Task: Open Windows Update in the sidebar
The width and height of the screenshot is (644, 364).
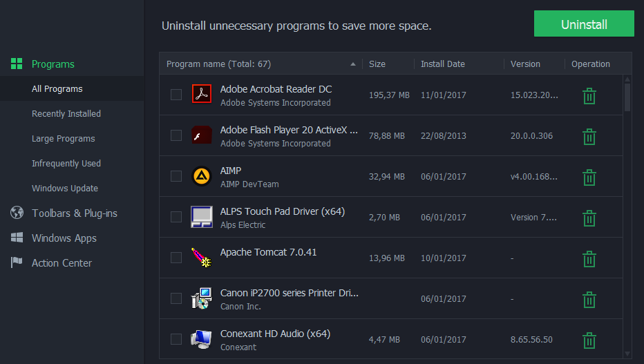Action: coord(65,189)
